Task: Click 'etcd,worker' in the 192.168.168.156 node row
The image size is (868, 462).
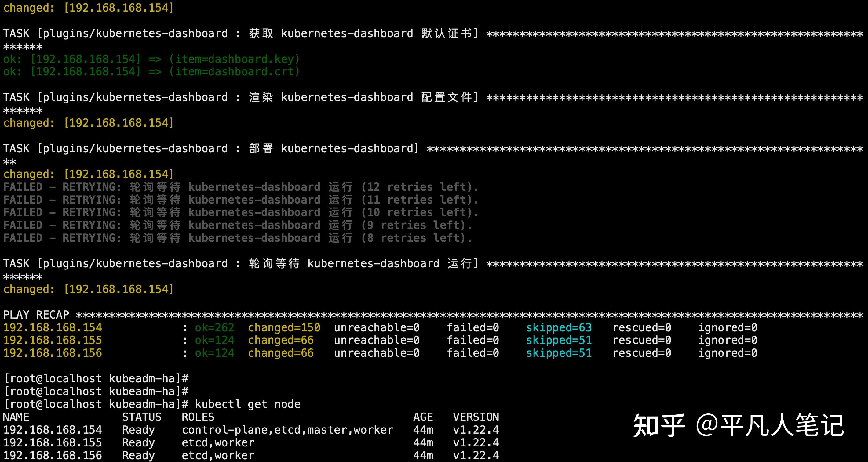Action: coord(218,455)
